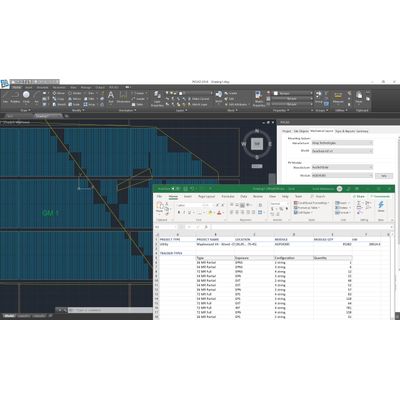The width and height of the screenshot is (400, 400).
Task: Click the Excel Name Box
Action: click(x=165, y=227)
